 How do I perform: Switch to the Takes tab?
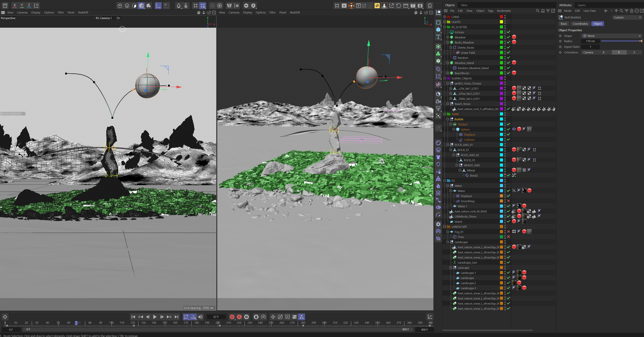coord(464,5)
